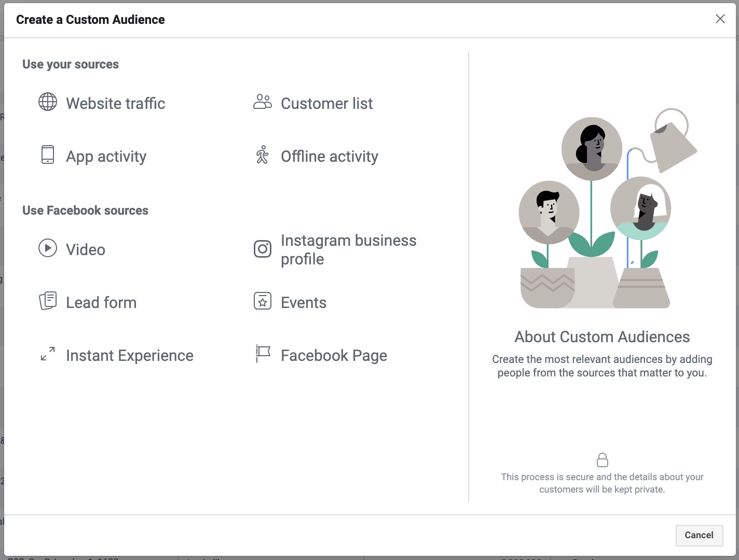This screenshot has height=560, width=739.
Task: Click the Instagram business profile icon
Action: pyautogui.click(x=263, y=249)
